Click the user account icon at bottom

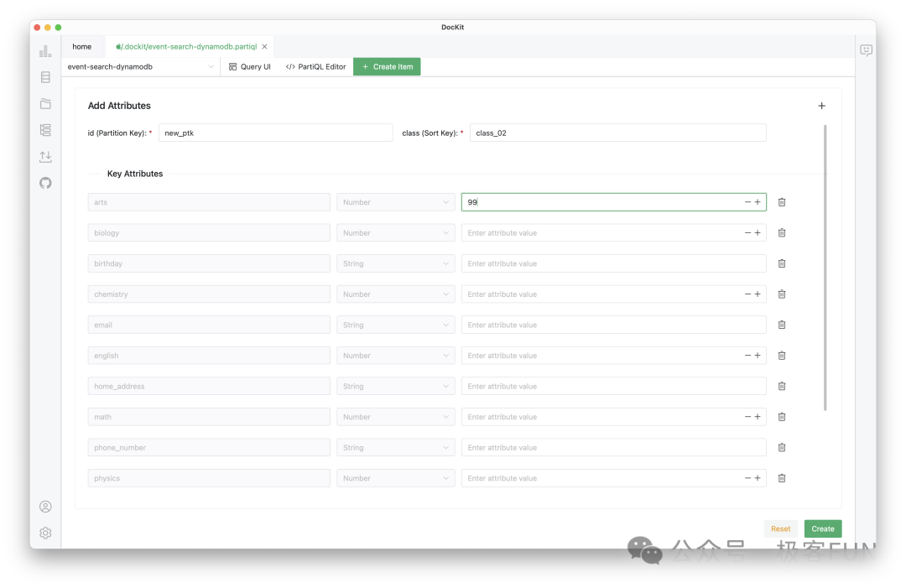coord(45,507)
